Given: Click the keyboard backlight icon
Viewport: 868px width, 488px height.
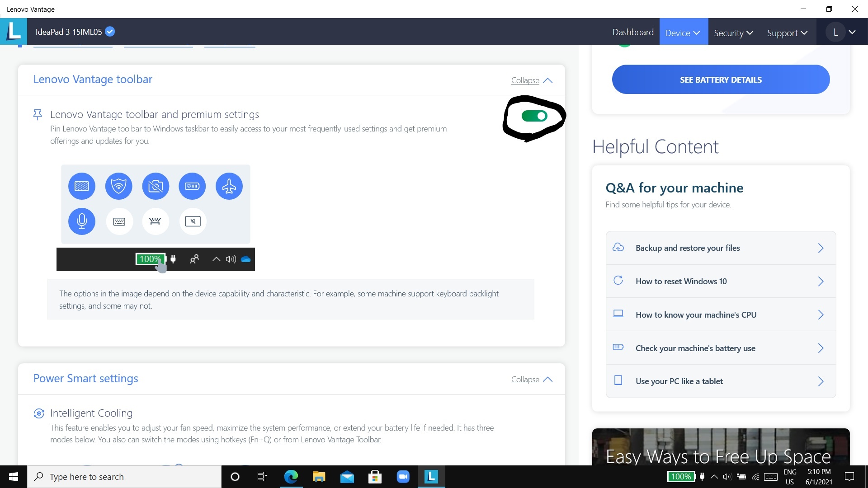Looking at the screenshot, I should click(156, 221).
